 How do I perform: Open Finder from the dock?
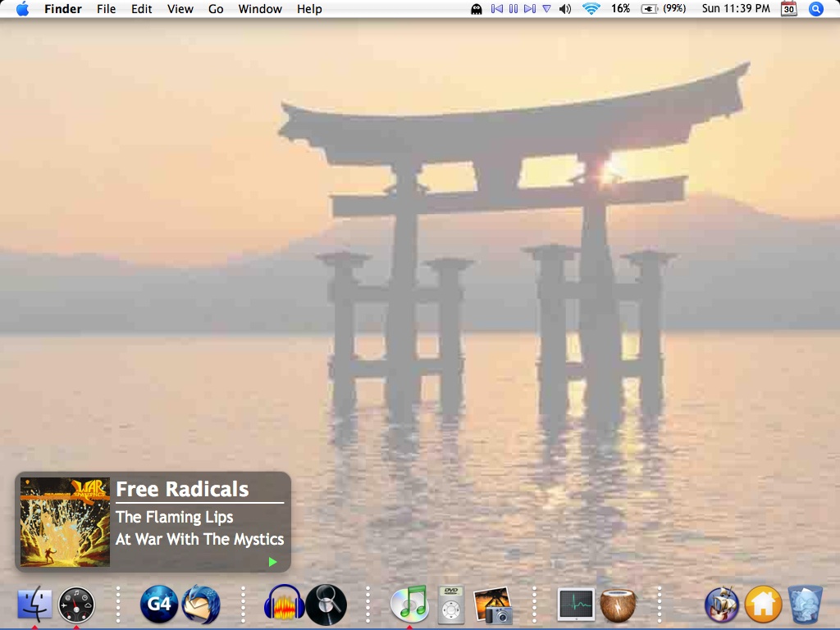34,605
